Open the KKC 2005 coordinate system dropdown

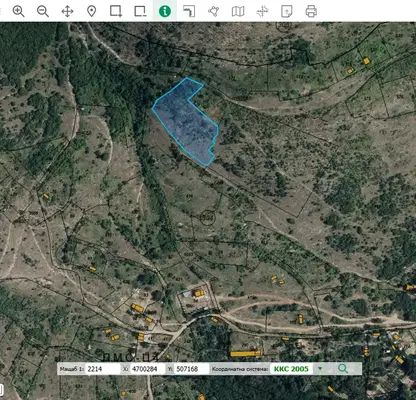[291, 369]
